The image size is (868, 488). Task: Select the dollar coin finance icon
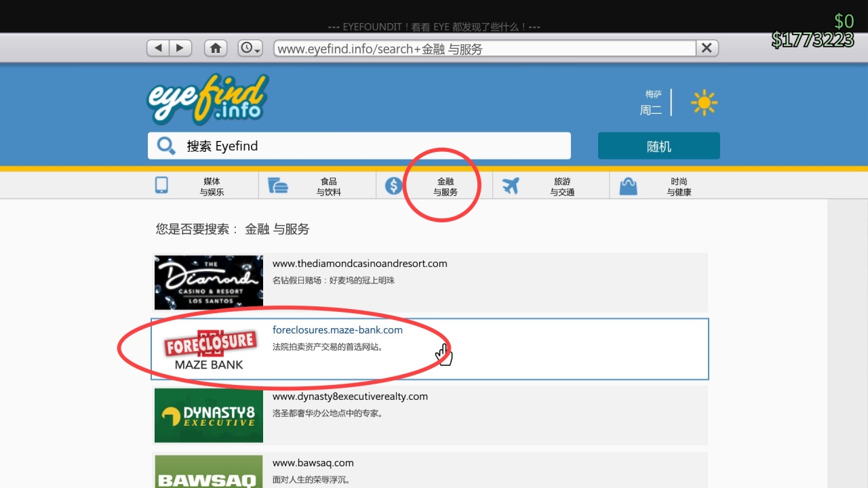click(x=394, y=186)
